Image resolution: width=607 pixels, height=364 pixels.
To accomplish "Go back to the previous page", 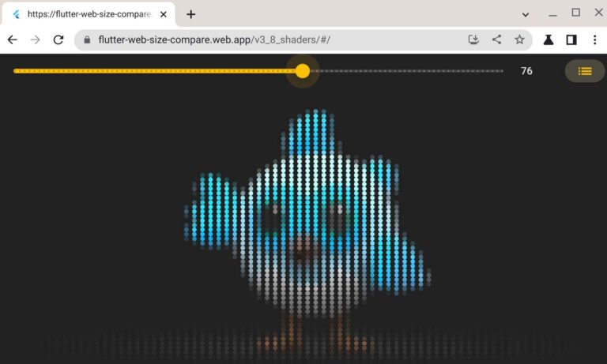I will click(13, 39).
